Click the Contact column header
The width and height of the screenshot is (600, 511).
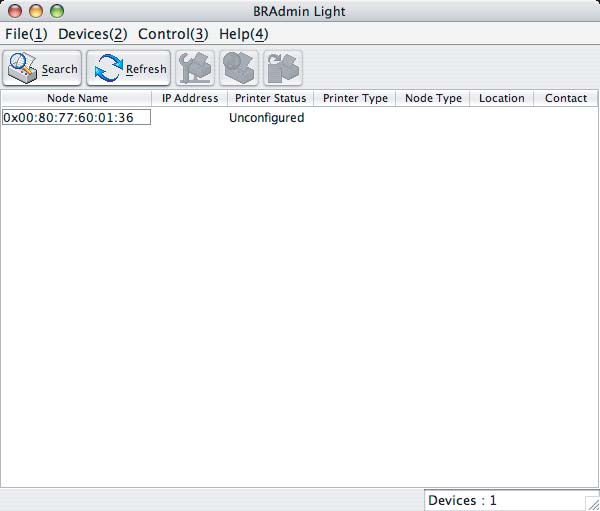click(566, 98)
